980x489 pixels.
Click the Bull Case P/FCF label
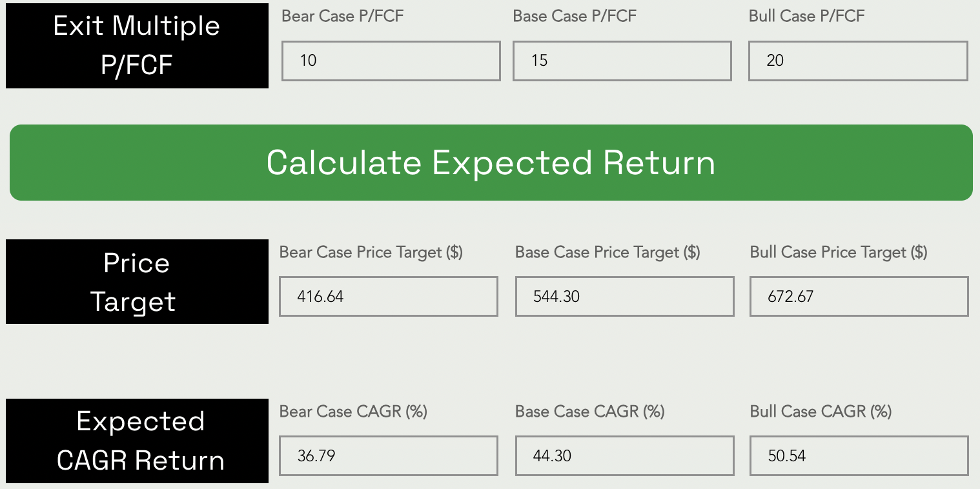(x=806, y=16)
